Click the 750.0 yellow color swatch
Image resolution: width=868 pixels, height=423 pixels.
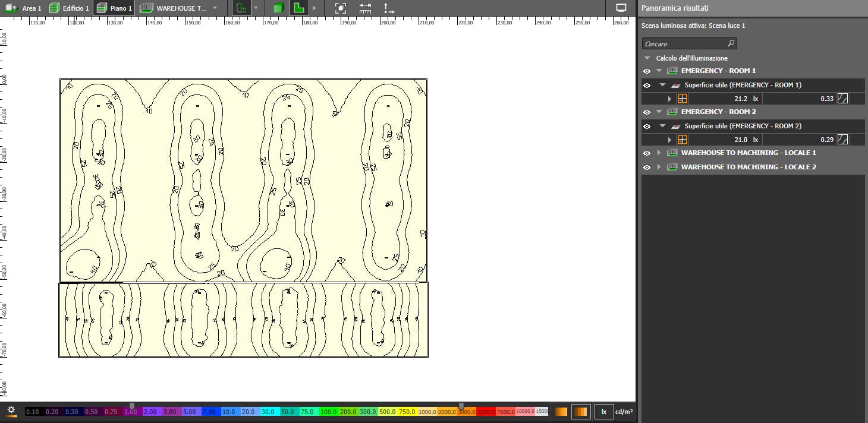coord(407,412)
